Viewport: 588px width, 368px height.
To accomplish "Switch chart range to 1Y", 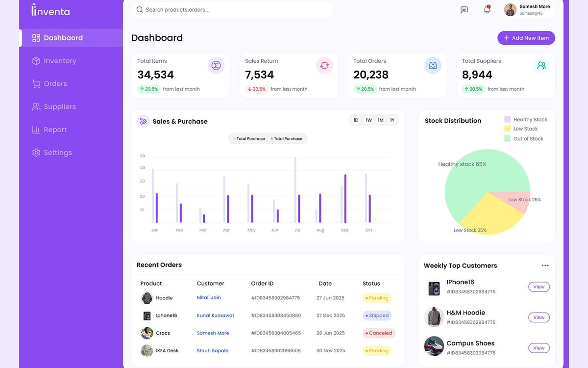I will tap(392, 120).
